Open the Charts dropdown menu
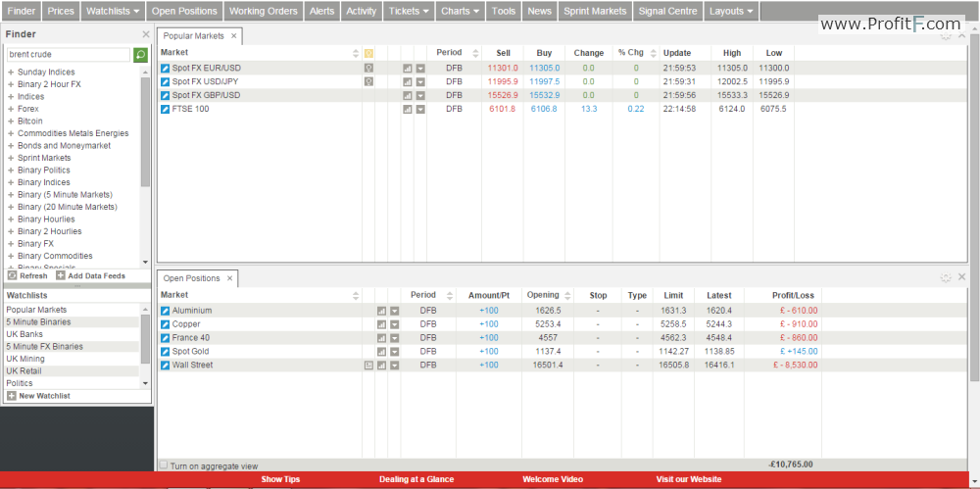Screen dimensions: 980x489 pyautogui.click(x=460, y=11)
